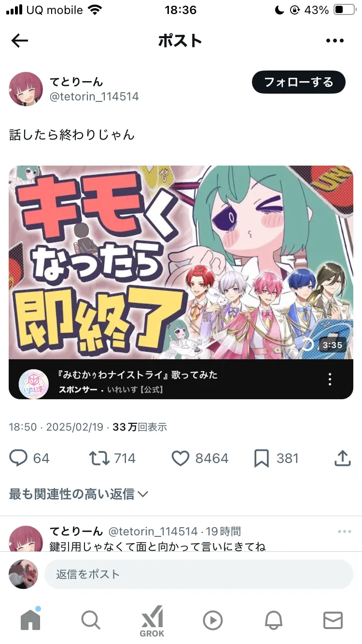Screen dimensions: 362x644
Task: Open the Search magnifier tab
Action: [90, 620]
